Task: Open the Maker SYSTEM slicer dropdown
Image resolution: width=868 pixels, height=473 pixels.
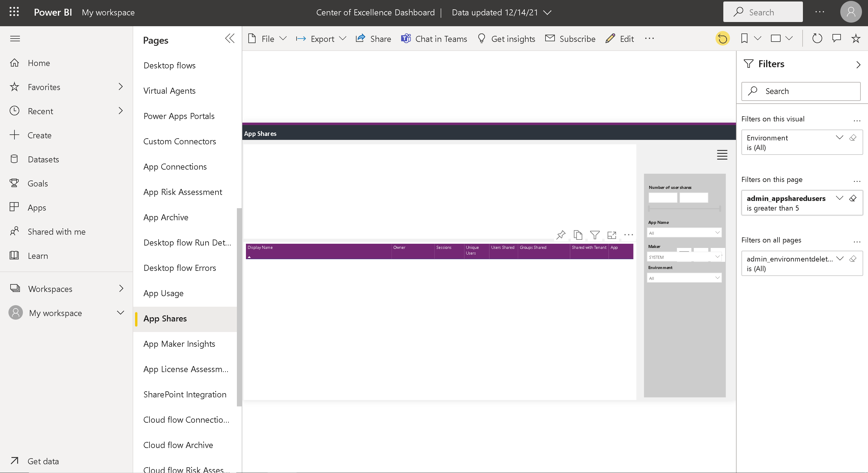Action: (717, 257)
